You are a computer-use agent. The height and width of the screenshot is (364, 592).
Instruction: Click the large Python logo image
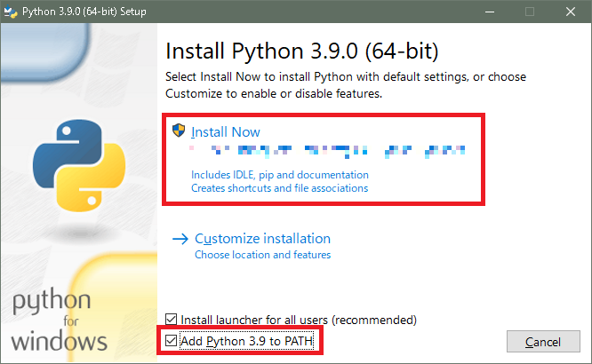coord(79,165)
